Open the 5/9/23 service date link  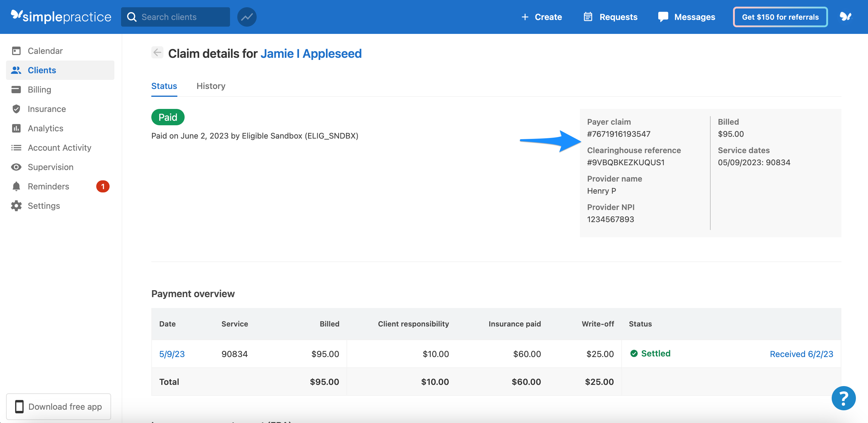[x=172, y=354]
